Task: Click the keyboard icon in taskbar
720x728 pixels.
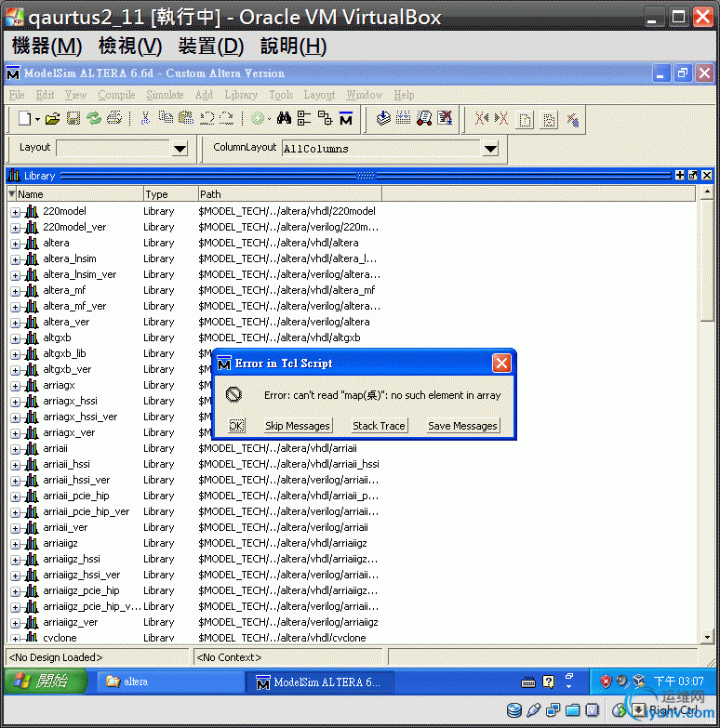Action: coord(528,682)
